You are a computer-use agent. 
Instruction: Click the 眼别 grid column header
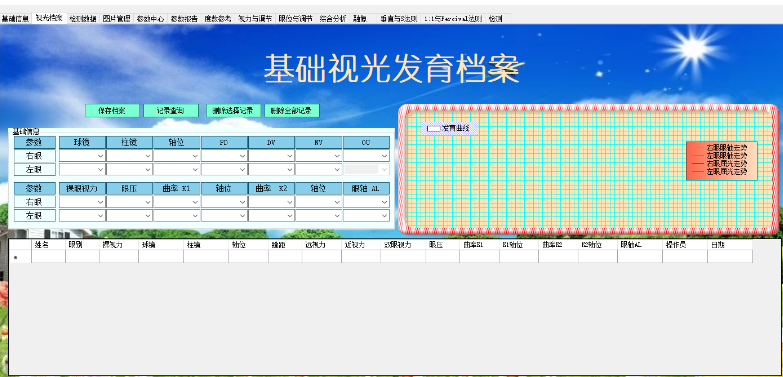[x=82, y=245]
